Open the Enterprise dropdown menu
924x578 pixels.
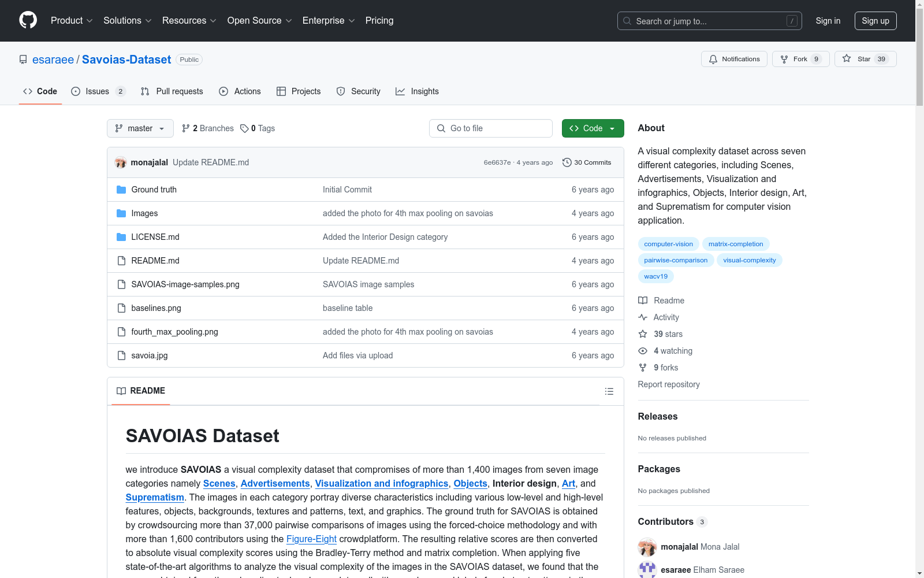pyautogui.click(x=329, y=20)
